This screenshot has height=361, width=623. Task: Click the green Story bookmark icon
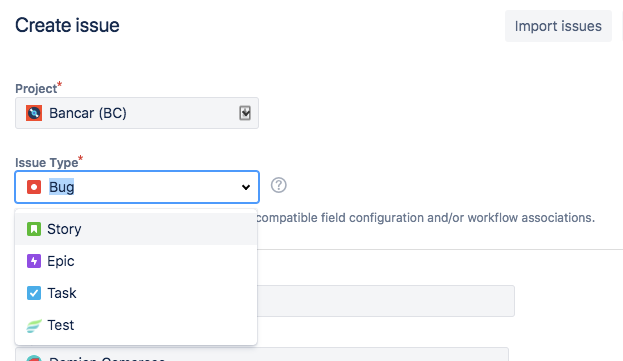point(34,229)
